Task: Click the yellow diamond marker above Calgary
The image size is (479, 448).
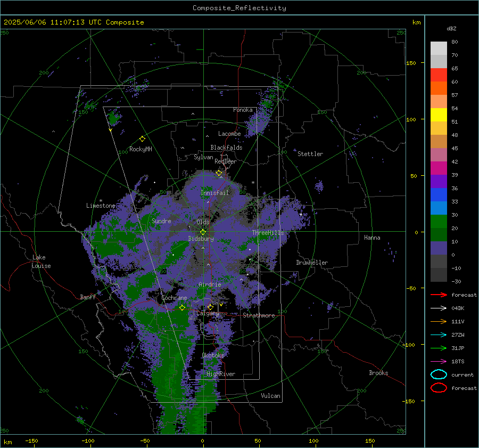Action: [210, 307]
